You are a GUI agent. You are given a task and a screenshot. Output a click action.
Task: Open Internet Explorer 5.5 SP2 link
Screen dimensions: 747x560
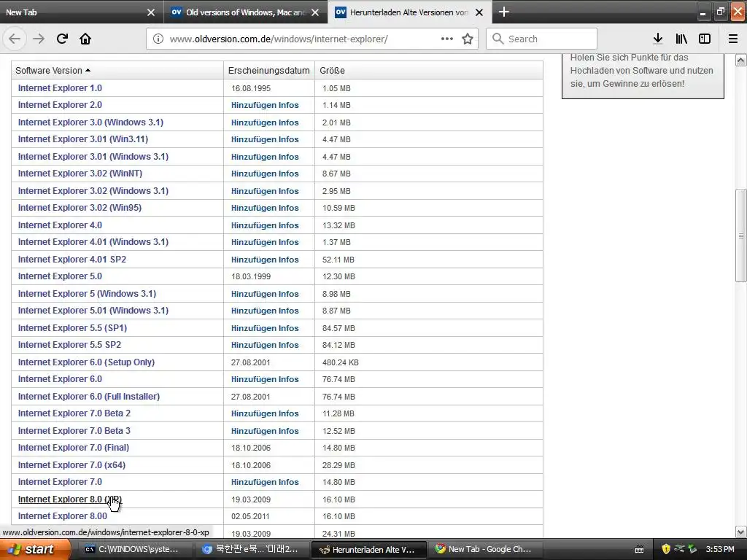pyautogui.click(x=69, y=345)
